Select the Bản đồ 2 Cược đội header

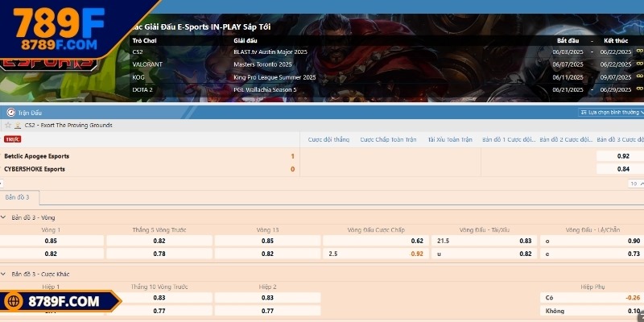pos(567,139)
